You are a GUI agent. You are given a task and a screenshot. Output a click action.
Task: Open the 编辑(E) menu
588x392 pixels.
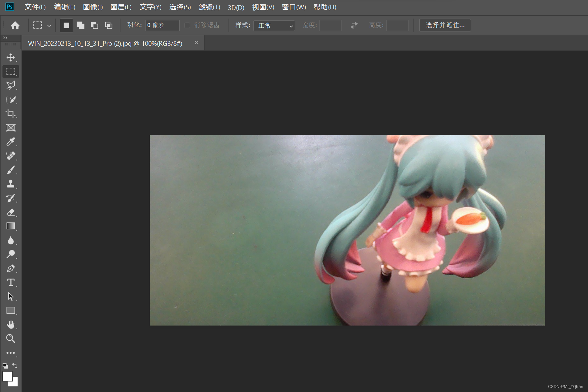pyautogui.click(x=65, y=7)
